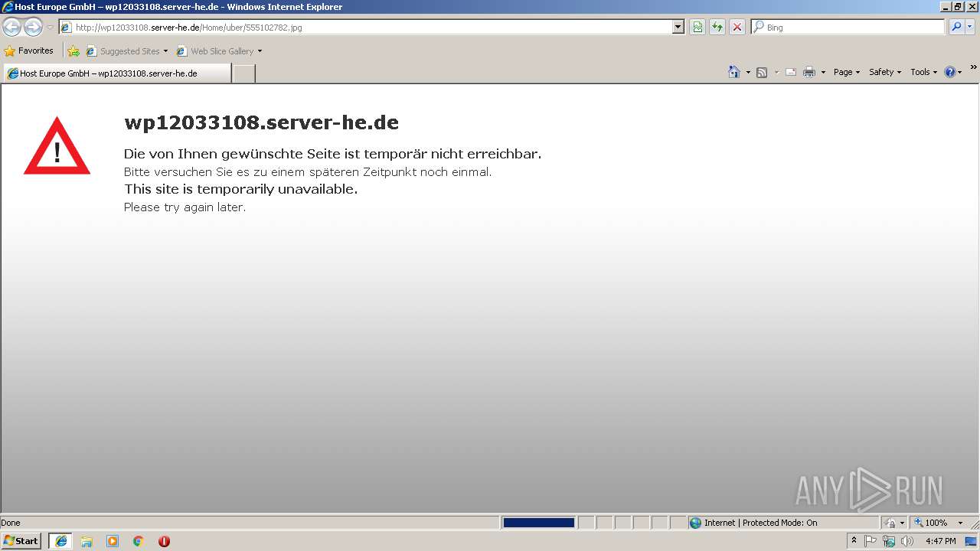Expand the Web Slice Gallery dropdown arrow
Screen dimensions: 980x551
pyautogui.click(x=260, y=51)
